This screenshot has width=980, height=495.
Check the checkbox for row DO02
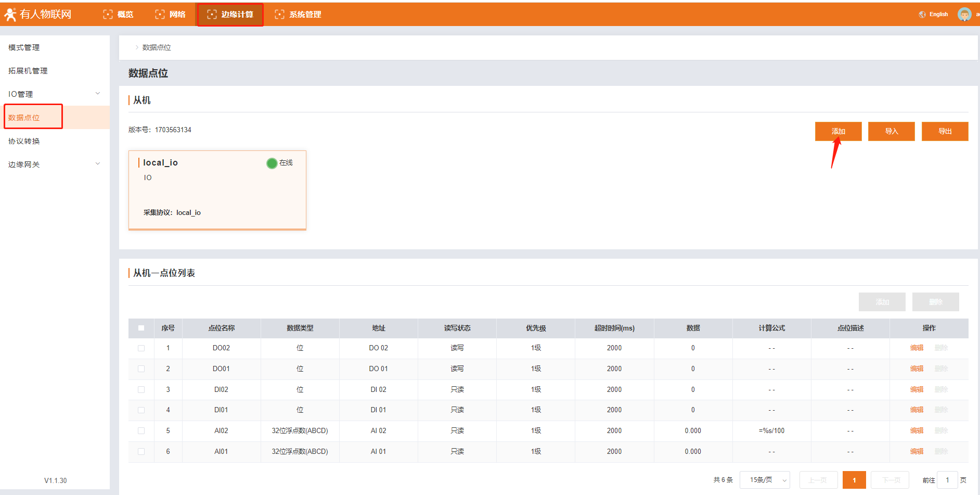[141, 348]
